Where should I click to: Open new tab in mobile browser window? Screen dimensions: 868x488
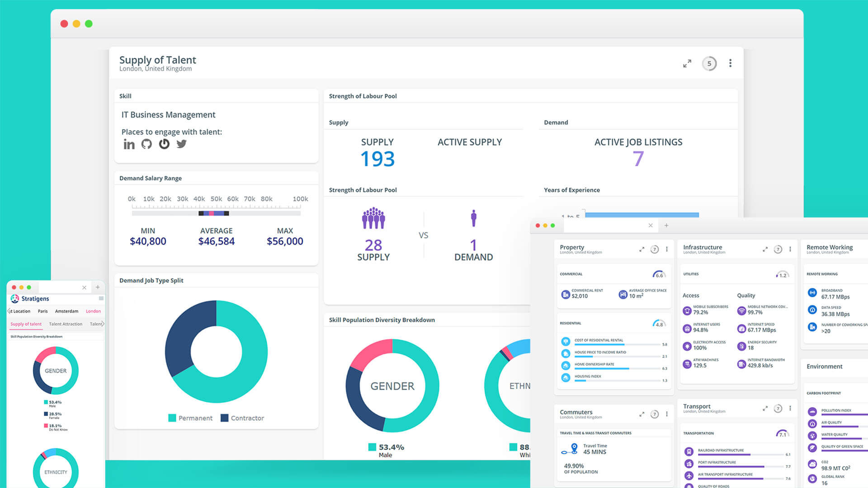[97, 287]
